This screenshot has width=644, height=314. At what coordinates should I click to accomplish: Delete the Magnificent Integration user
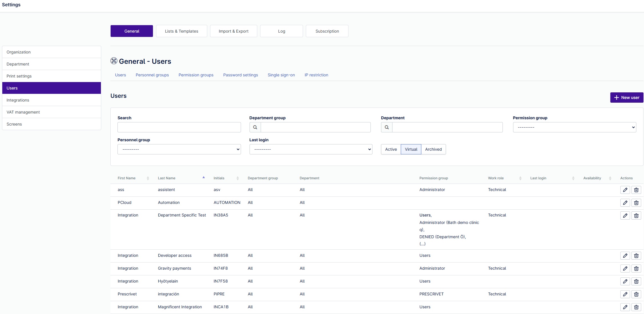pos(636,307)
